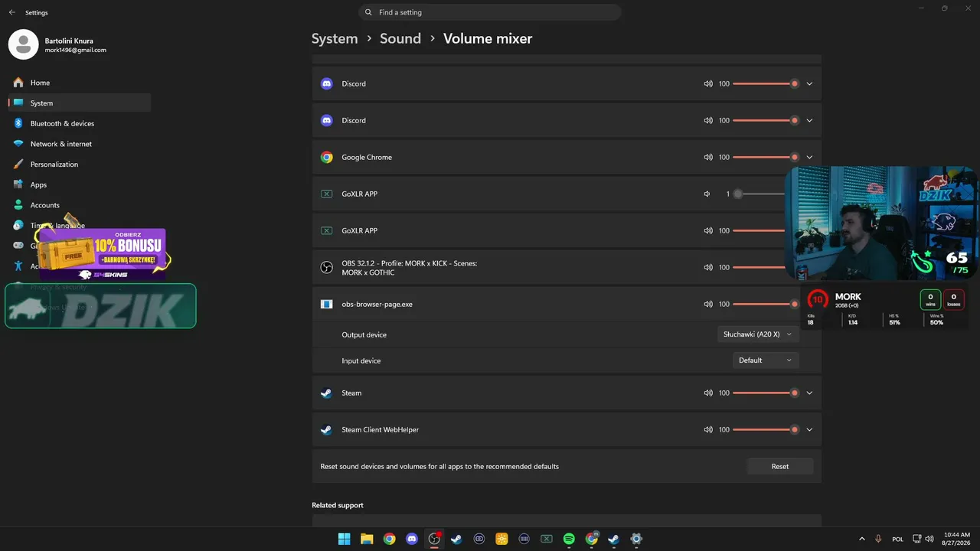Open Bartolini Knura account profile
Viewport: 980px width, 551px height.
point(57,44)
